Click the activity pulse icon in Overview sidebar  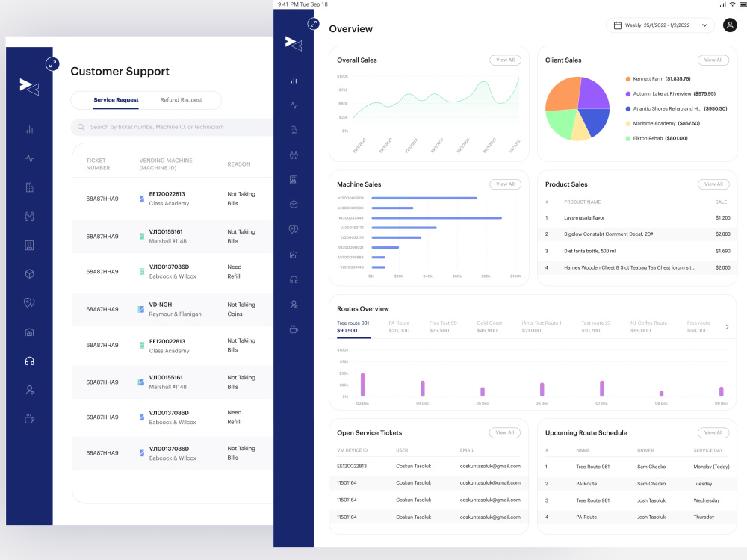click(294, 105)
